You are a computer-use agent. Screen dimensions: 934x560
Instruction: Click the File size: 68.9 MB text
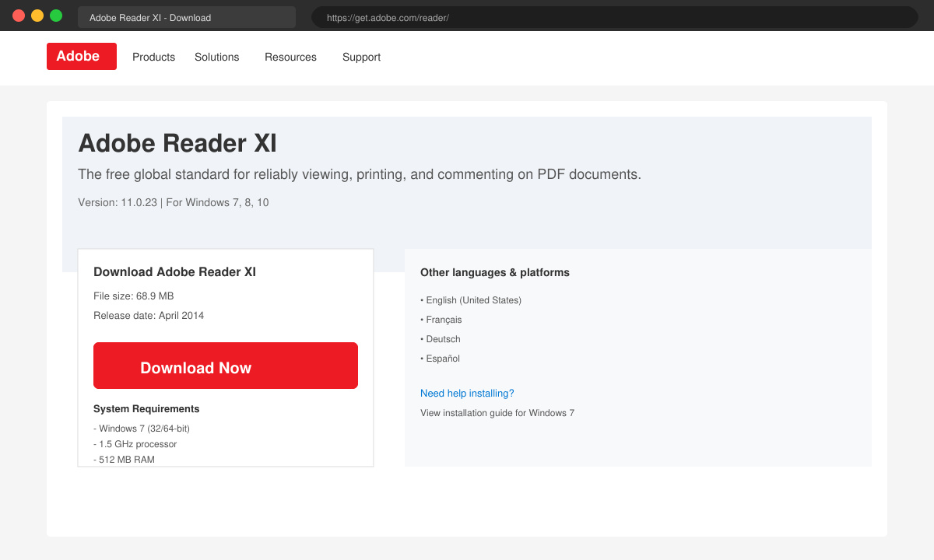[133, 296]
